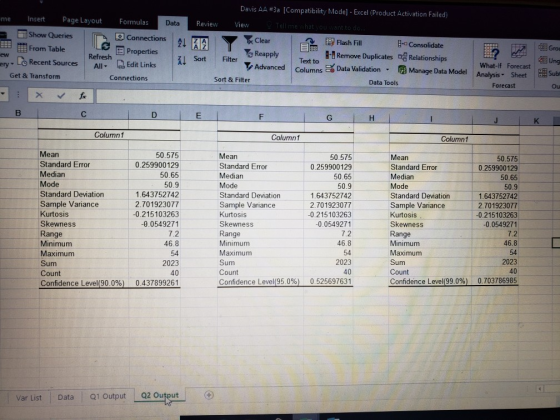The width and height of the screenshot is (560, 420).
Task: Select the Sample Variance cell in column F
Action: [261, 205]
